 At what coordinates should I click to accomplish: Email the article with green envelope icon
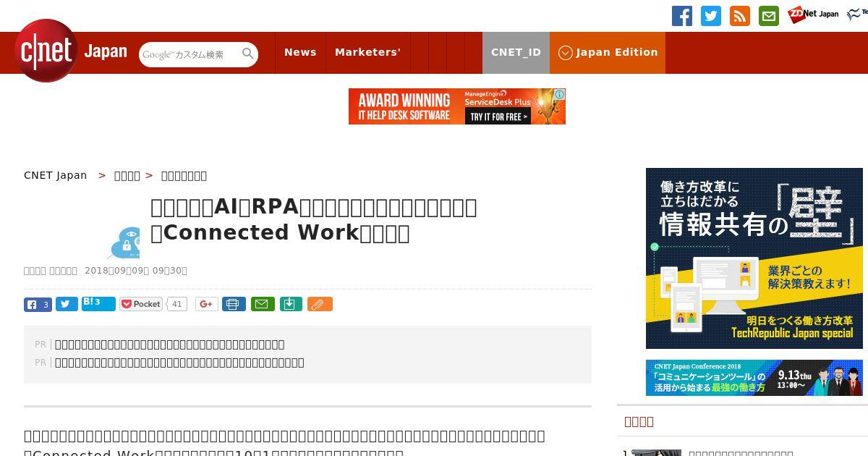(263, 304)
